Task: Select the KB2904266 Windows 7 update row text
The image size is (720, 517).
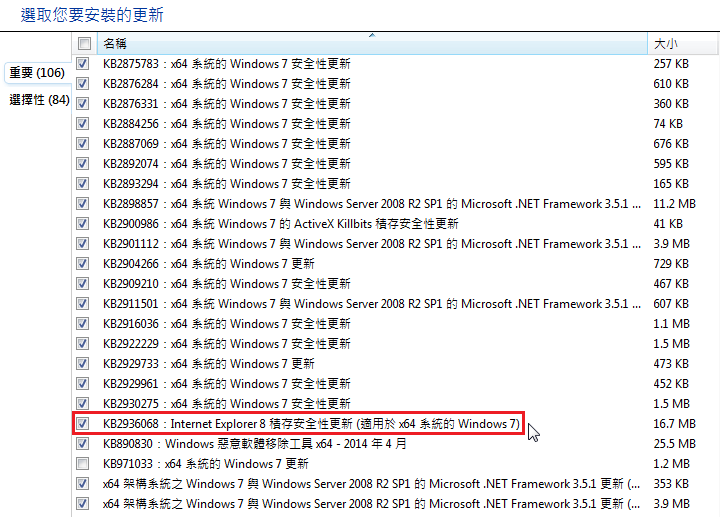Action: (x=209, y=264)
